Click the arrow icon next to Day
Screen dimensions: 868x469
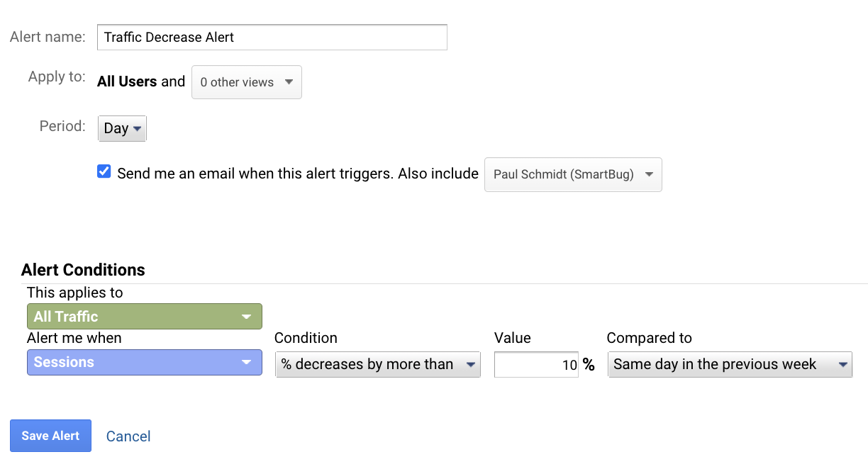137,129
